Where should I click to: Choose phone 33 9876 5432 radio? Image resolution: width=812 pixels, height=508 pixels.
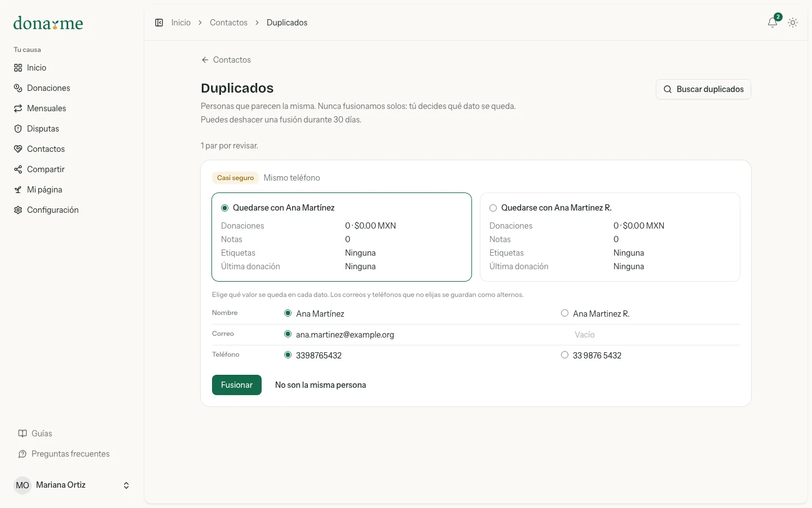[x=565, y=355]
